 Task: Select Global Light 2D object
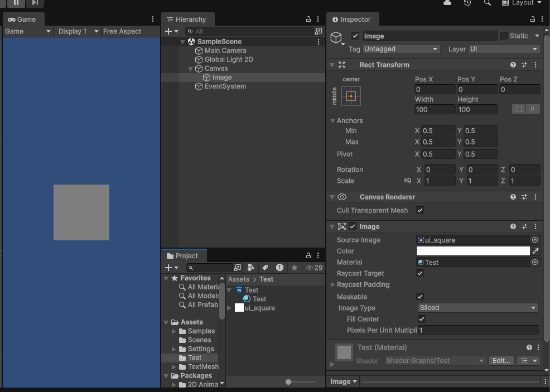[x=228, y=60]
